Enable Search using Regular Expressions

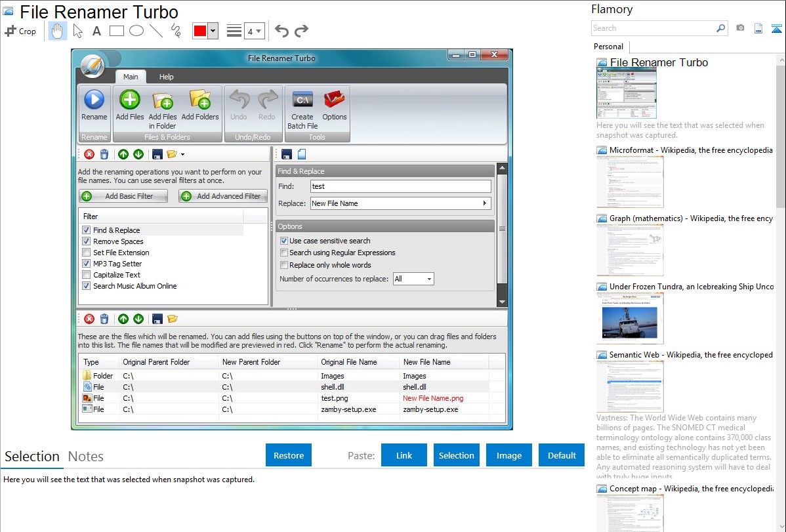point(284,253)
